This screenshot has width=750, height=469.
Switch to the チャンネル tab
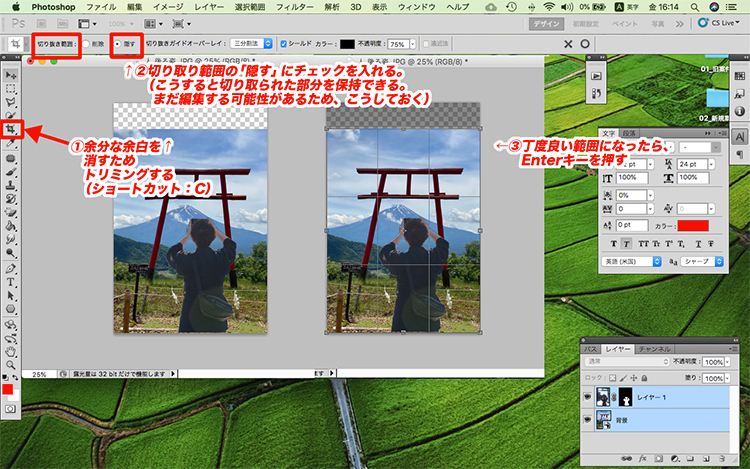[654, 349]
